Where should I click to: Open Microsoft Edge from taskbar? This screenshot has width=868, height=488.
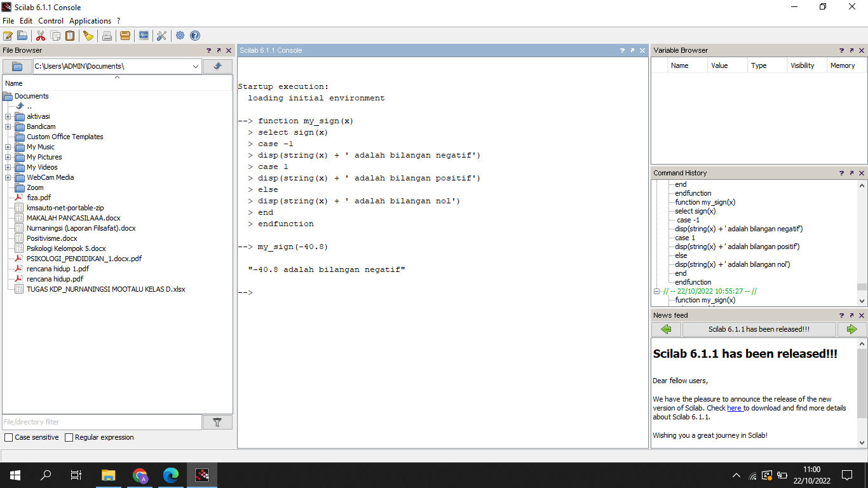(171, 475)
